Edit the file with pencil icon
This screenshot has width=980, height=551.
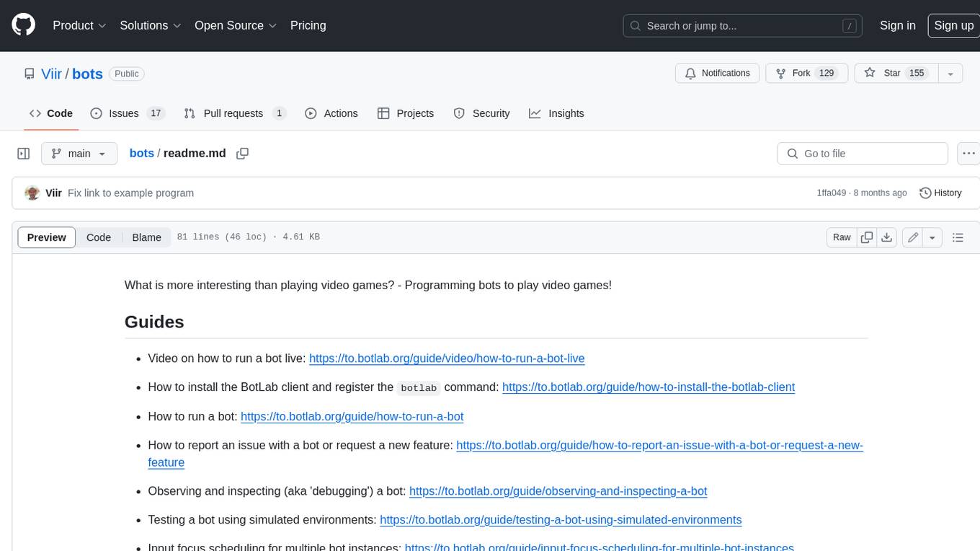point(913,237)
